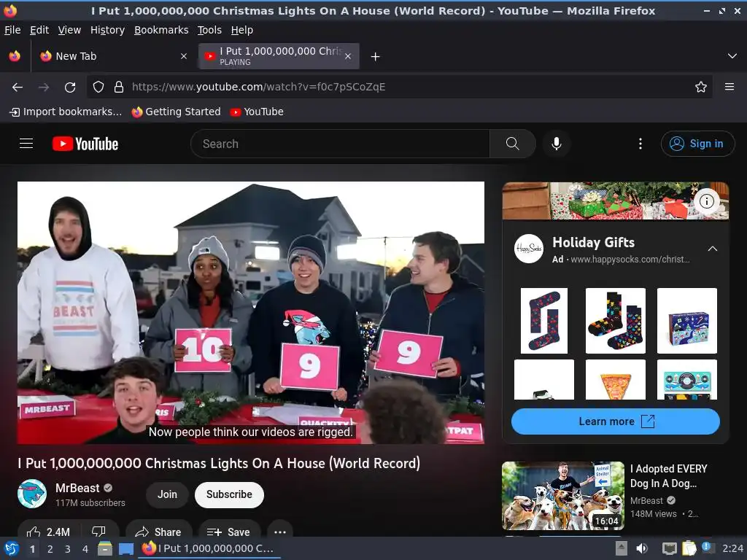This screenshot has height=560, width=747.
Task: Open the Edit menu
Action: coord(39,30)
